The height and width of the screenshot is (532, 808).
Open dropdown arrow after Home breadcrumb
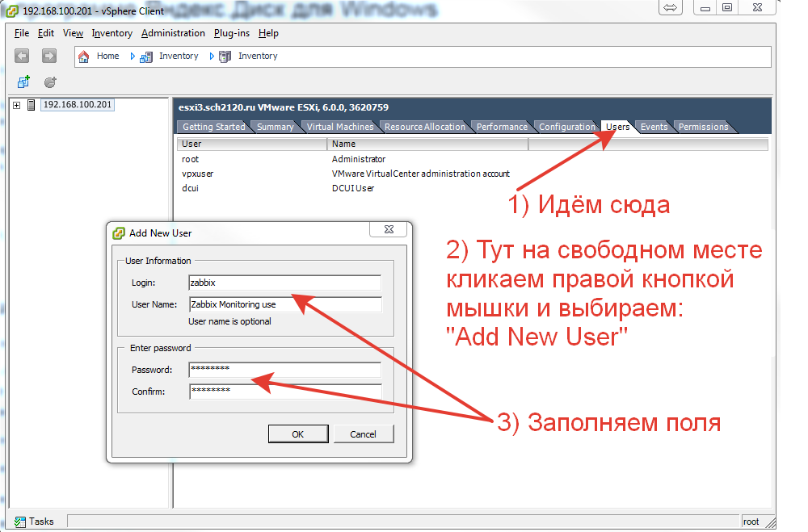[x=133, y=57]
